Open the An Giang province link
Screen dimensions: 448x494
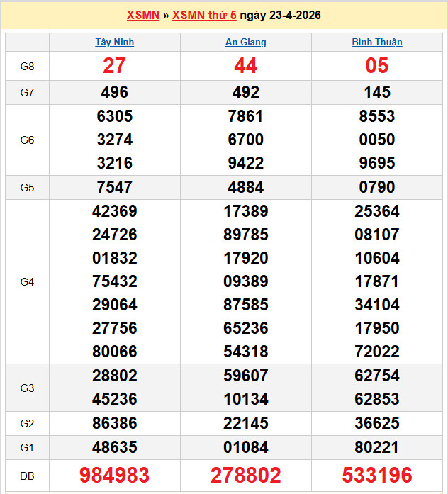pyautogui.click(x=246, y=42)
